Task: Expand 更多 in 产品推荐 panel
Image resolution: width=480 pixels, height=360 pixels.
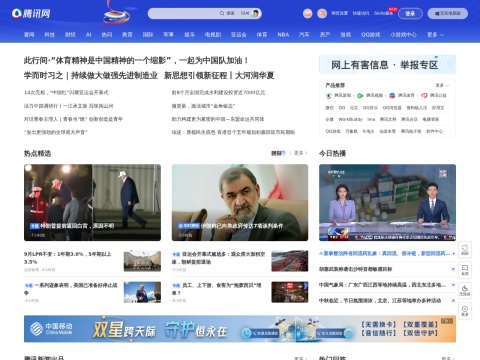Action: (442, 85)
